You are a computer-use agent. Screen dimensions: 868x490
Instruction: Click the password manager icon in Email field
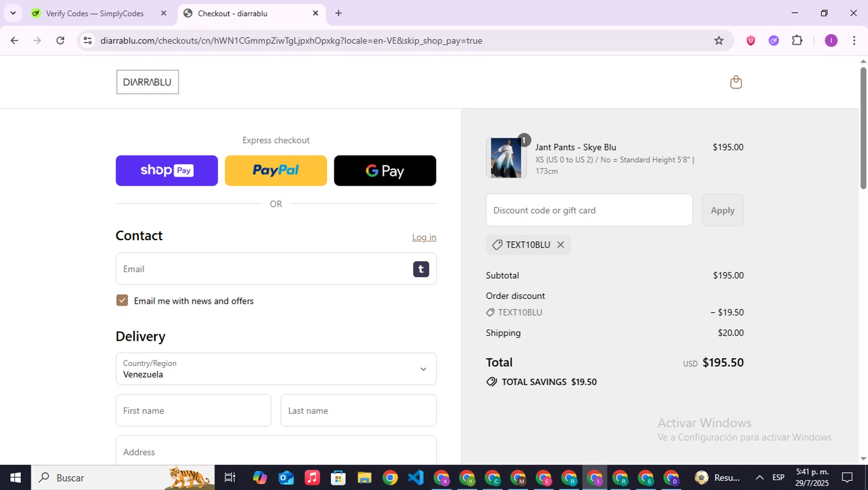pyautogui.click(x=421, y=269)
